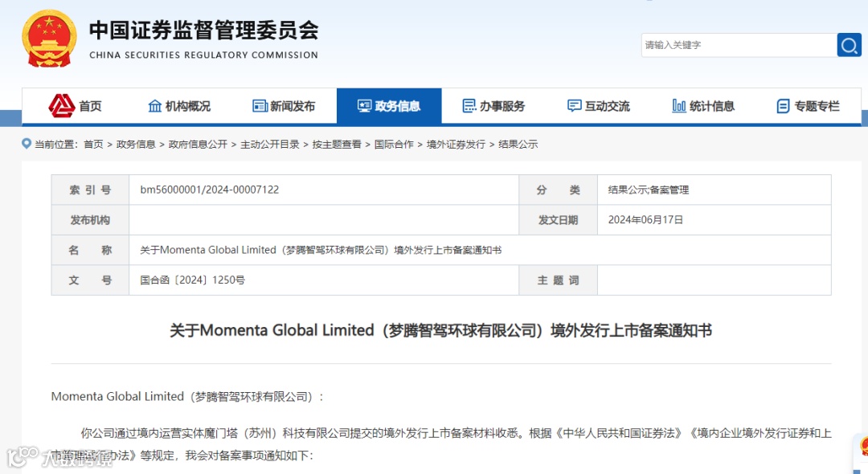Open the 新闻发布 navigation tab
868x474 pixels.
coord(284,105)
